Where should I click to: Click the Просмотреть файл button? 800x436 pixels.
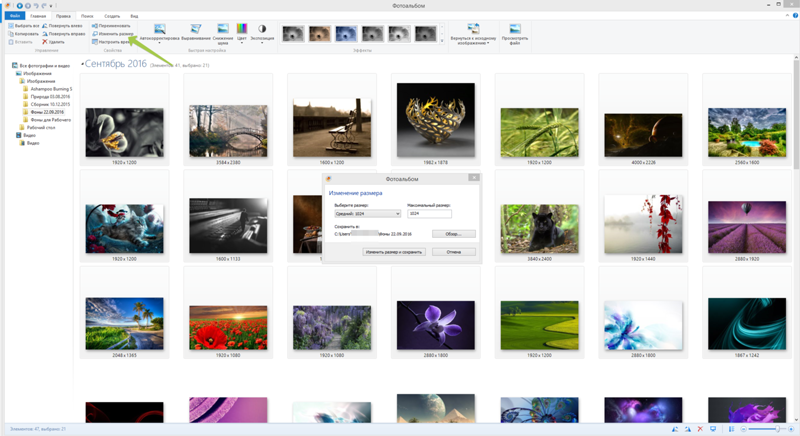coord(515,33)
